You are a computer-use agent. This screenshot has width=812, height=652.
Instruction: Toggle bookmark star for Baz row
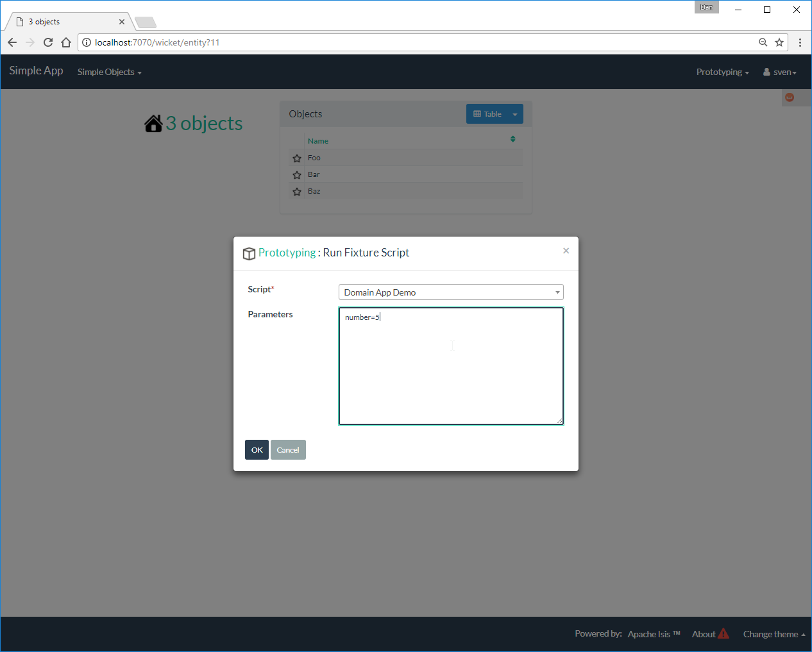pyautogui.click(x=297, y=192)
